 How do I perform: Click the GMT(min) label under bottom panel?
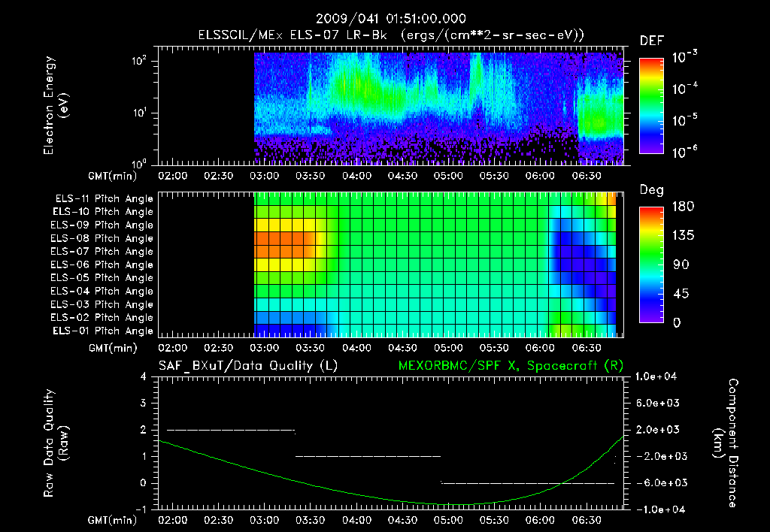[x=113, y=521]
